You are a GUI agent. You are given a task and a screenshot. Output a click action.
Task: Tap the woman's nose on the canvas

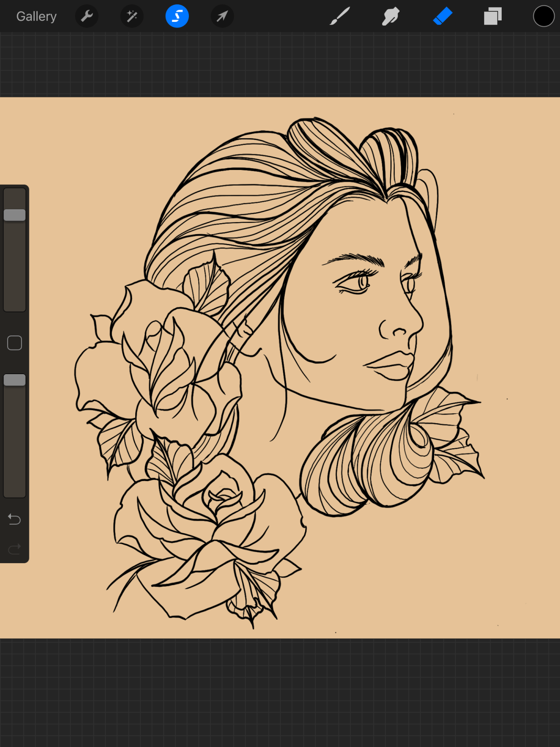click(x=401, y=325)
